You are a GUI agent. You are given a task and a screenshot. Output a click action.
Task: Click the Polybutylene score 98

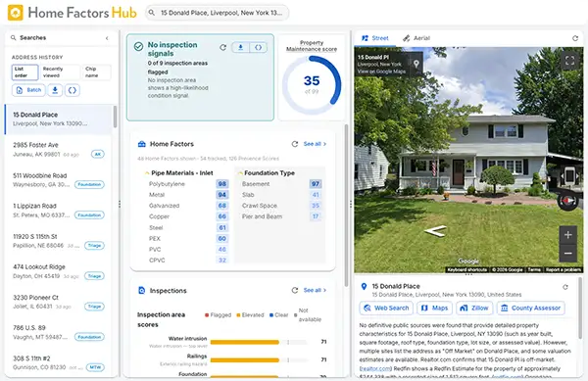pos(222,184)
